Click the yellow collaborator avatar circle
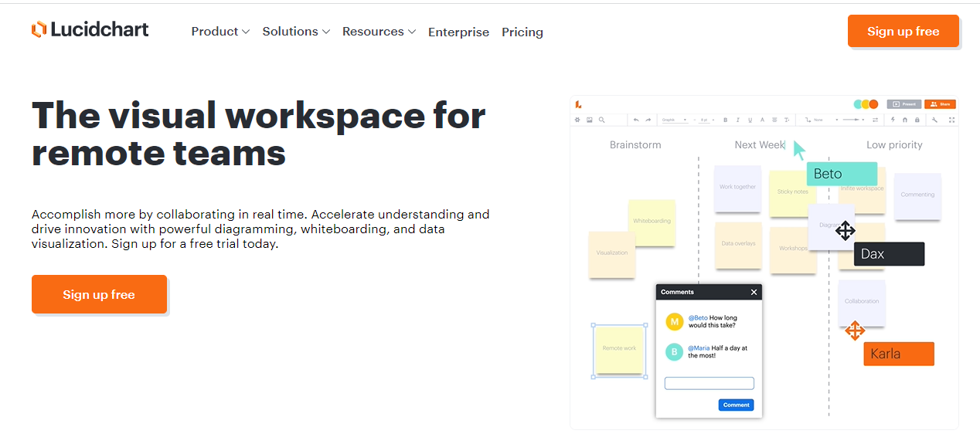Screen dimensions: 980x444 pyautogui.click(x=866, y=104)
